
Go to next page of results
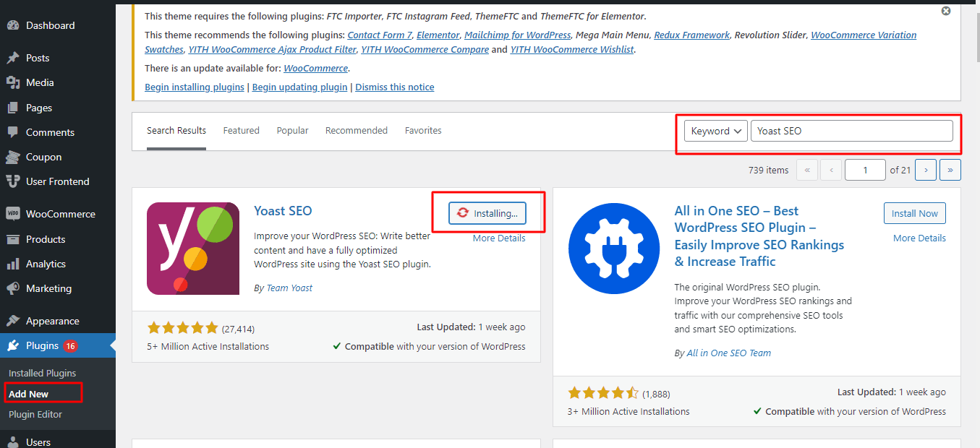[926, 170]
